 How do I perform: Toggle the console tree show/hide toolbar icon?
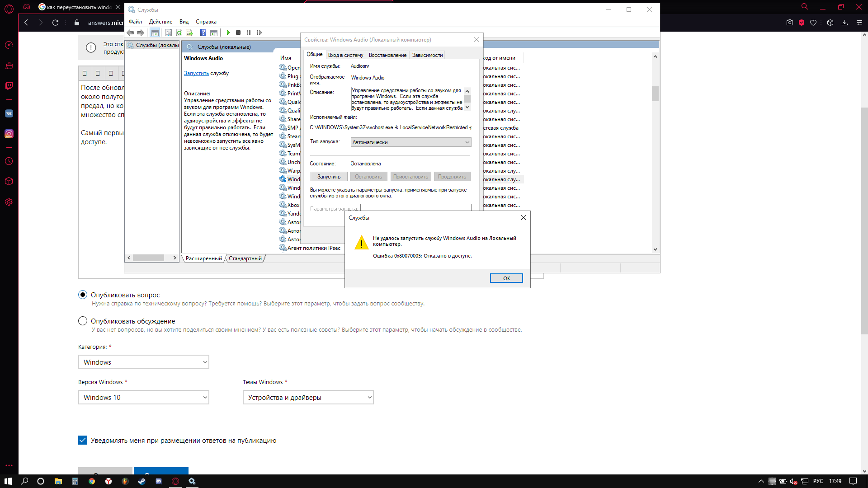pos(155,33)
